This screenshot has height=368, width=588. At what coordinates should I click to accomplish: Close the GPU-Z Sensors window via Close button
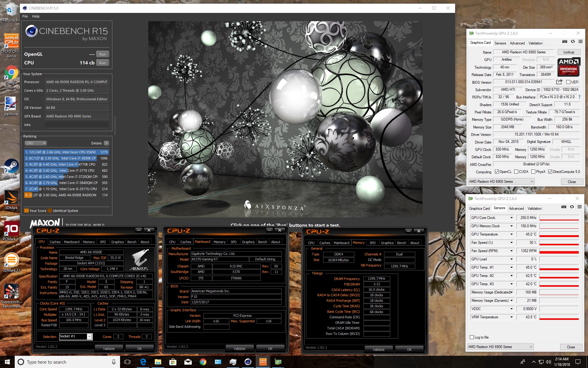click(x=571, y=347)
